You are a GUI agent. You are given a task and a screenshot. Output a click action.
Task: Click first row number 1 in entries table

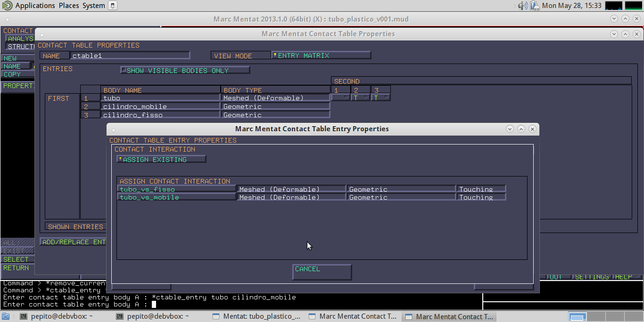point(90,98)
